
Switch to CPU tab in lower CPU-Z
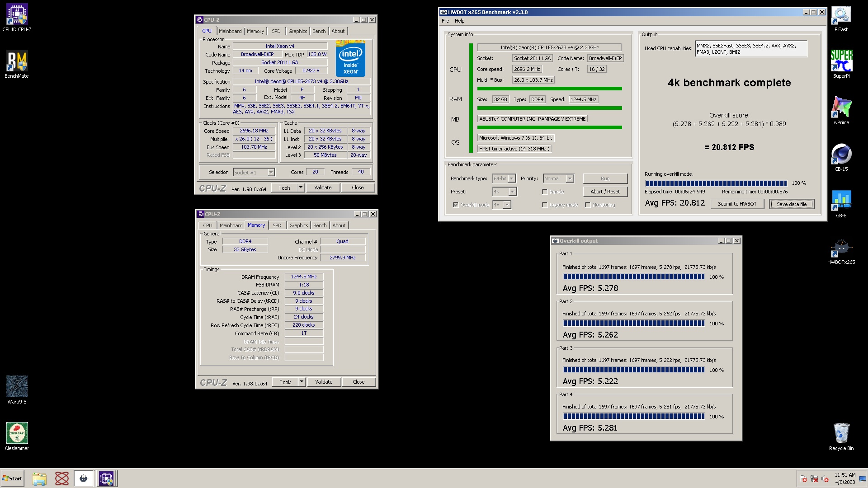coord(208,225)
